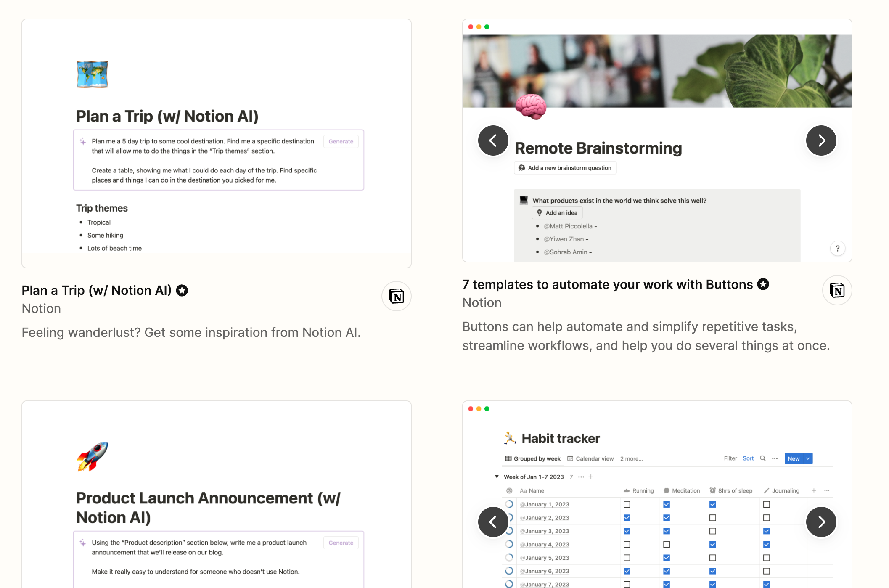Click Generate in the Product Launch prompt
The image size is (889, 588).
click(x=341, y=543)
